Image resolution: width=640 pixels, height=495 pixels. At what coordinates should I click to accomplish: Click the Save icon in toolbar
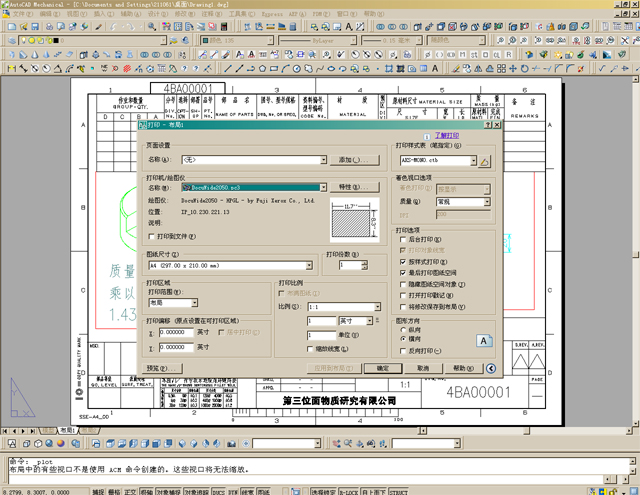point(35,27)
